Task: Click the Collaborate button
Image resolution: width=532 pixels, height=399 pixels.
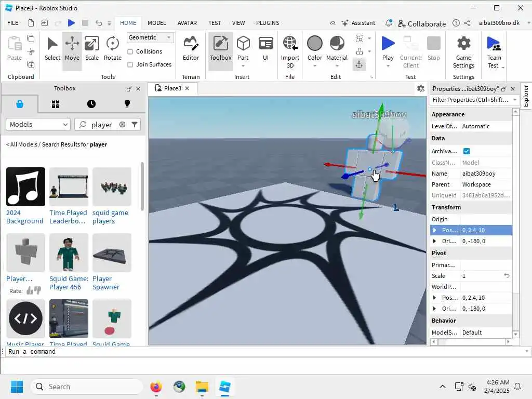Action: (422, 23)
